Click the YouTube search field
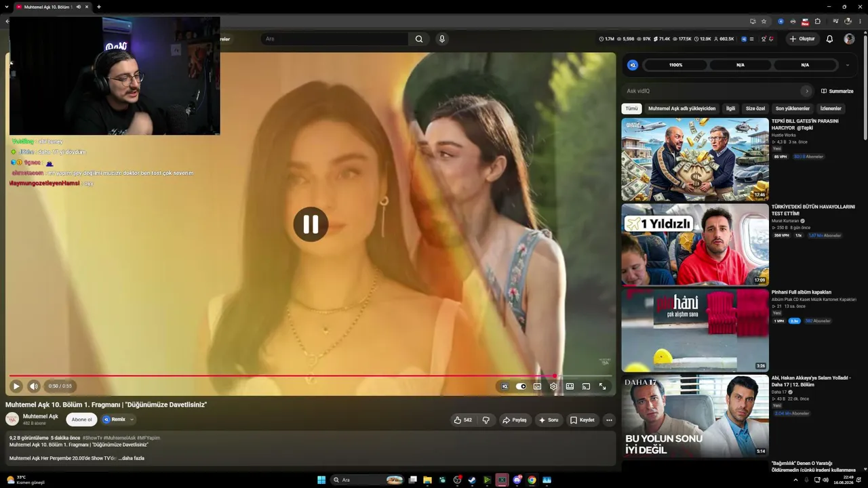Image resolution: width=868 pixels, height=488 pixels. [x=335, y=39]
